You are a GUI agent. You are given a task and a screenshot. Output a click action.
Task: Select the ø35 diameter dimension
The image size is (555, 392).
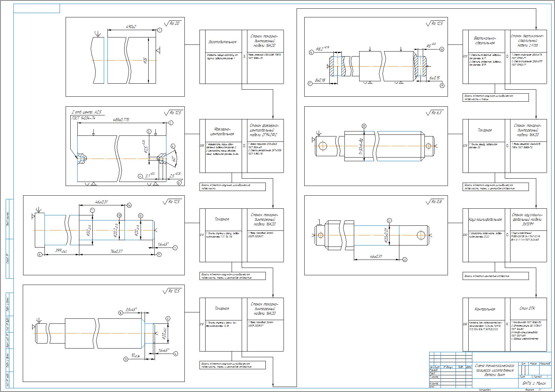[145, 60]
